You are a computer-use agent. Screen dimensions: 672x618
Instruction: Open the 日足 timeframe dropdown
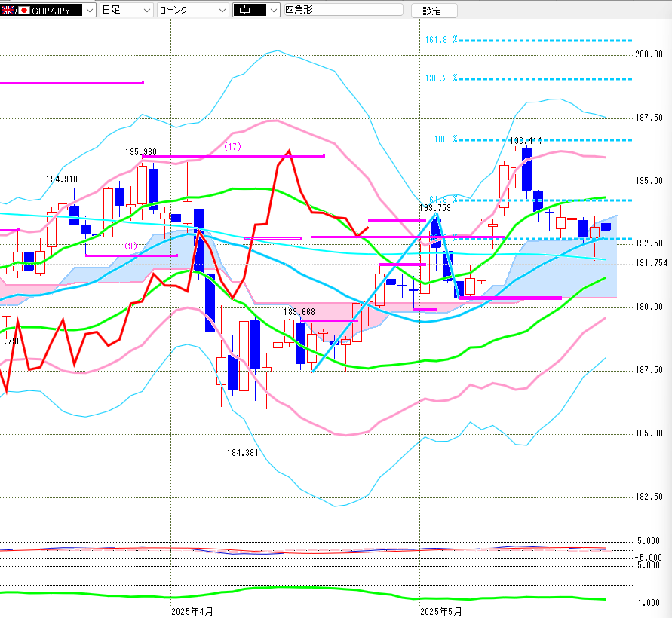(127, 10)
